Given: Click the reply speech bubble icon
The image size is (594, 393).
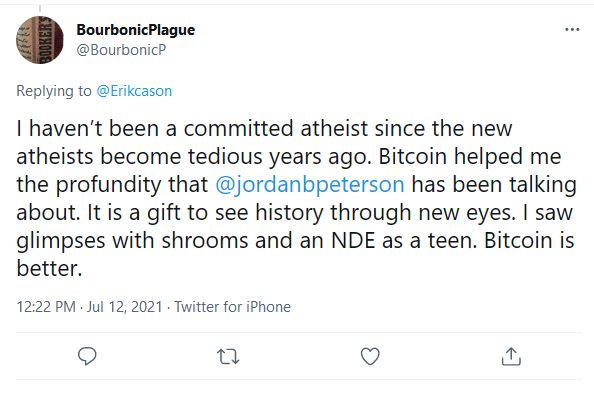Looking at the screenshot, I should [87, 356].
